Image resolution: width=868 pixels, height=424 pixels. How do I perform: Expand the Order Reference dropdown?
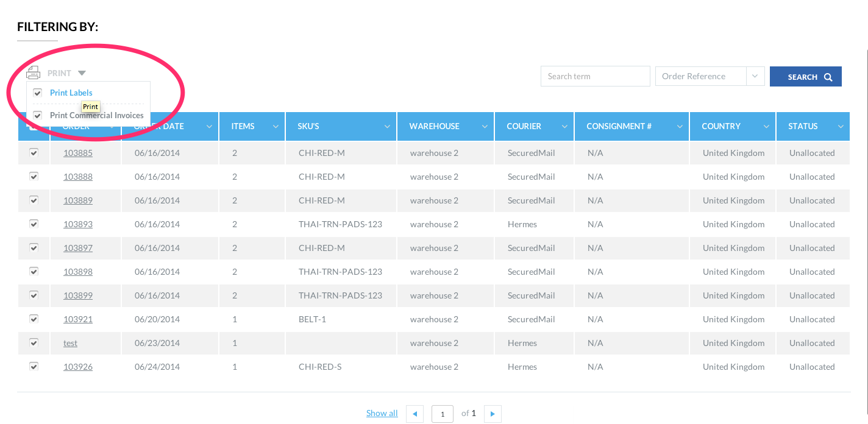click(755, 76)
